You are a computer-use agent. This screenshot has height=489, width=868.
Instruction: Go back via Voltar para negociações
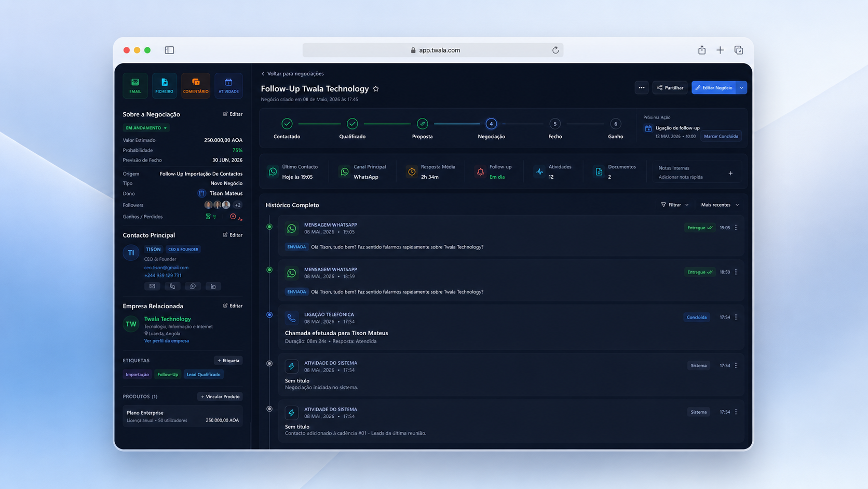pos(292,74)
